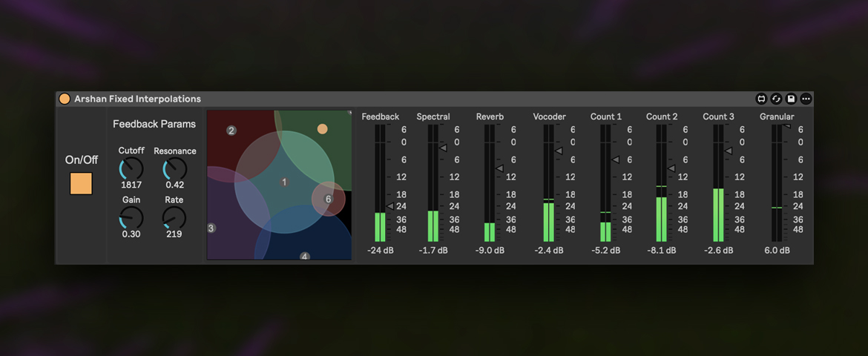868x356 pixels.
Task: Click the Count 1 meter slider triangle
Action: pos(615,159)
